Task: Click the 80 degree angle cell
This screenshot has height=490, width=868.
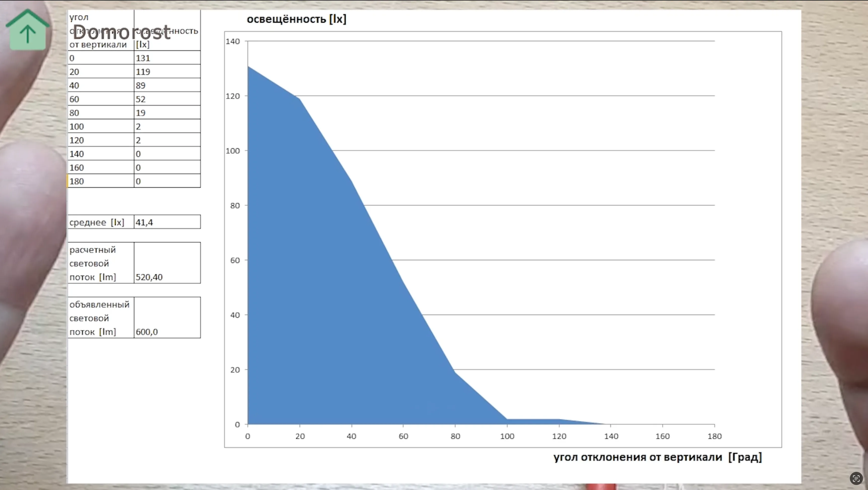Action: pyautogui.click(x=101, y=113)
